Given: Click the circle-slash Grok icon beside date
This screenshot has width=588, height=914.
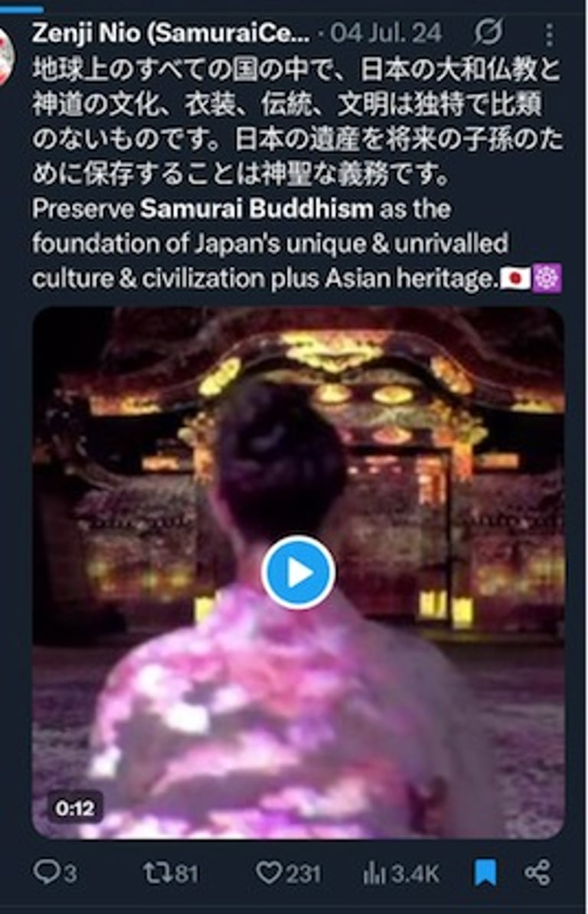Looking at the screenshot, I should coord(488,31).
